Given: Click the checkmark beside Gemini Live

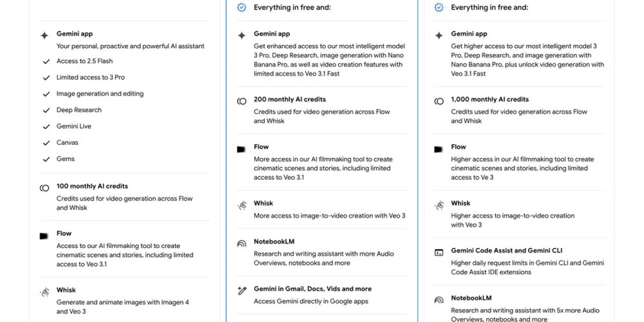Looking at the screenshot, I should tap(46, 127).
